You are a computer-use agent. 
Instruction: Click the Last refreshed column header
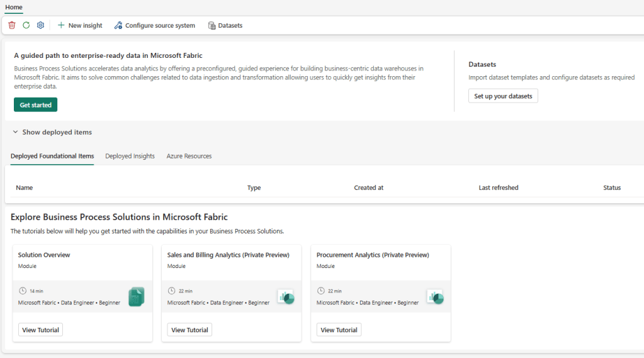pos(499,187)
